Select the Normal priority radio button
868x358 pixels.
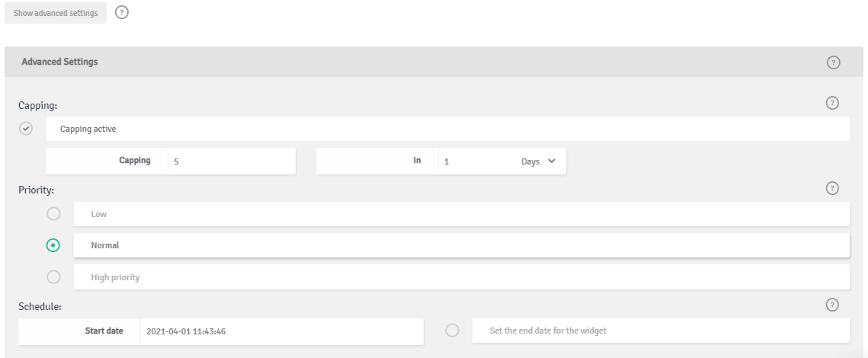coord(53,245)
